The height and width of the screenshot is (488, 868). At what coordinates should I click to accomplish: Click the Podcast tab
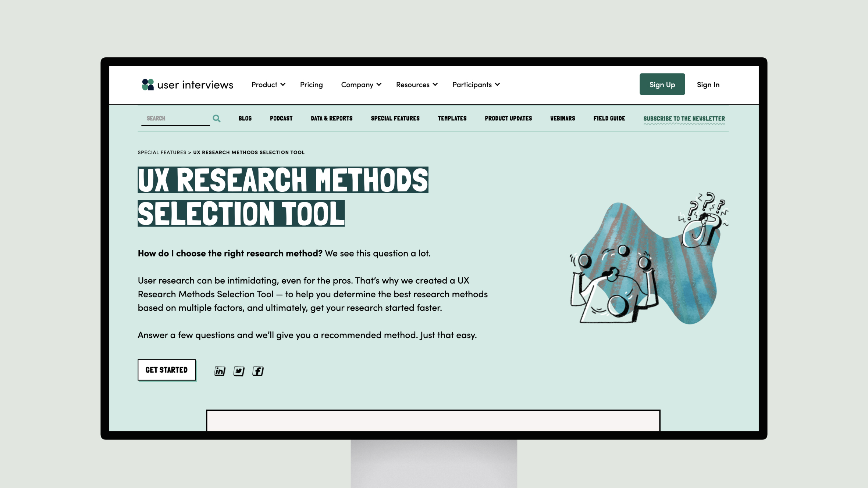(281, 118)
